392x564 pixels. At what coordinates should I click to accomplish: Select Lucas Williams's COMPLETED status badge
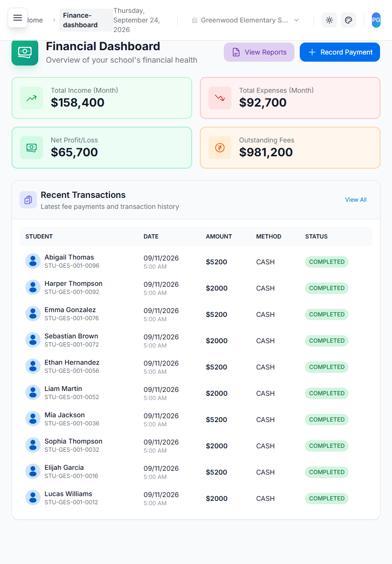point(327,498)
